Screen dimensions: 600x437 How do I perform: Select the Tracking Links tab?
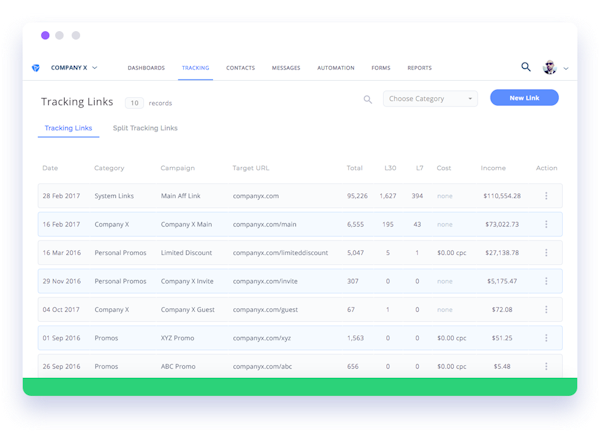(x=68, y=128)
